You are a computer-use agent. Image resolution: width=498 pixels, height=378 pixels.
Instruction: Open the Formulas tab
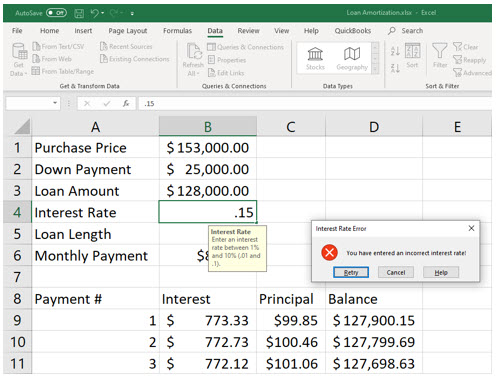click(177, 31)
